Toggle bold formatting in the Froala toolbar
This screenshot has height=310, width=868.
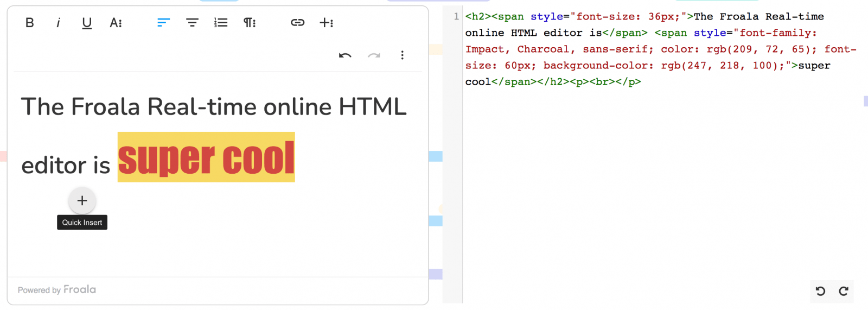(x=30, y=23)
